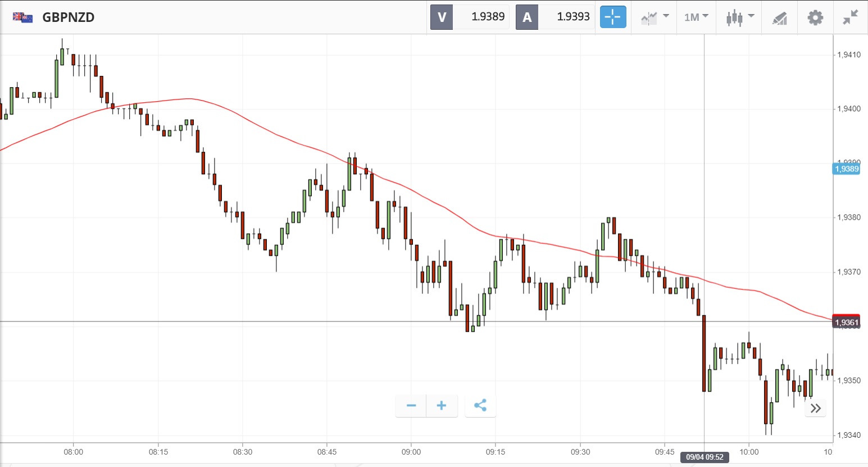This screenshot has height=467, width=868.
Task: Click the GBPNZD flag icon
Action: [22, 17]
